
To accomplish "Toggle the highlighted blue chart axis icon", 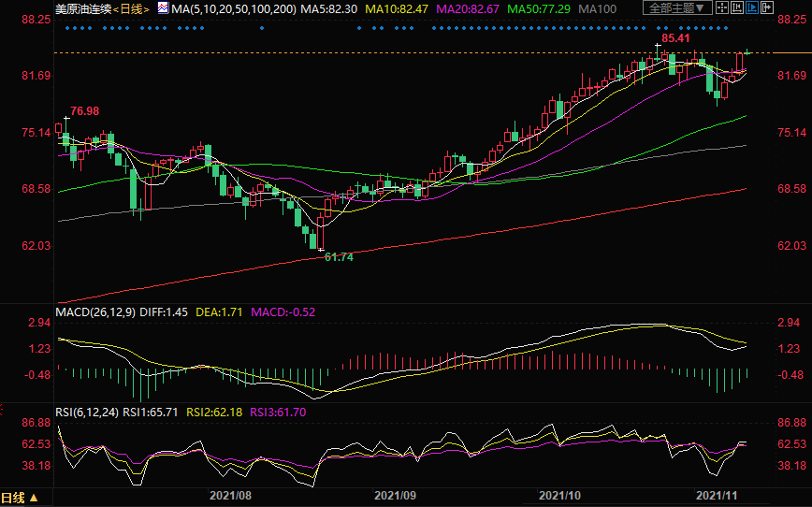I will (x=752, y=7).
